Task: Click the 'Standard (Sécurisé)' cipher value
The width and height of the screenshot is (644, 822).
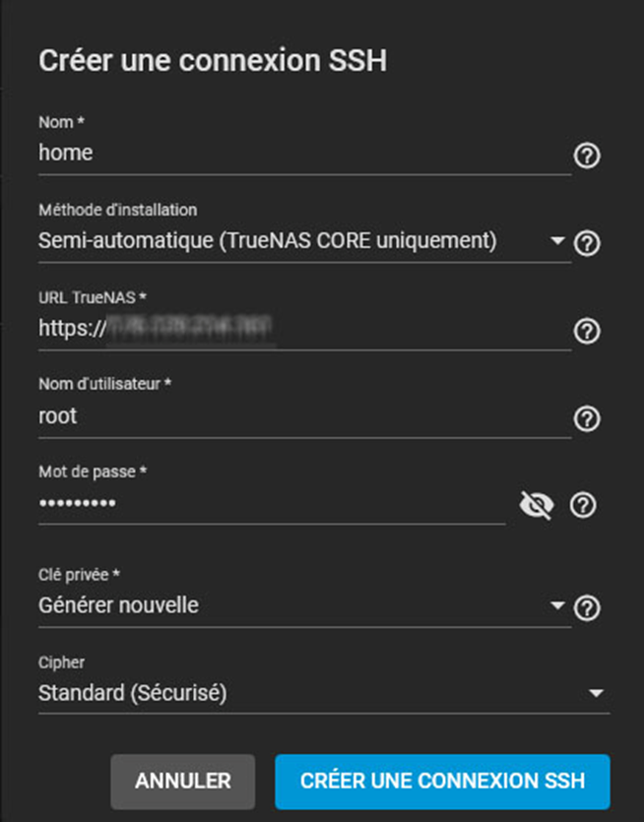Action: [133, 693]
